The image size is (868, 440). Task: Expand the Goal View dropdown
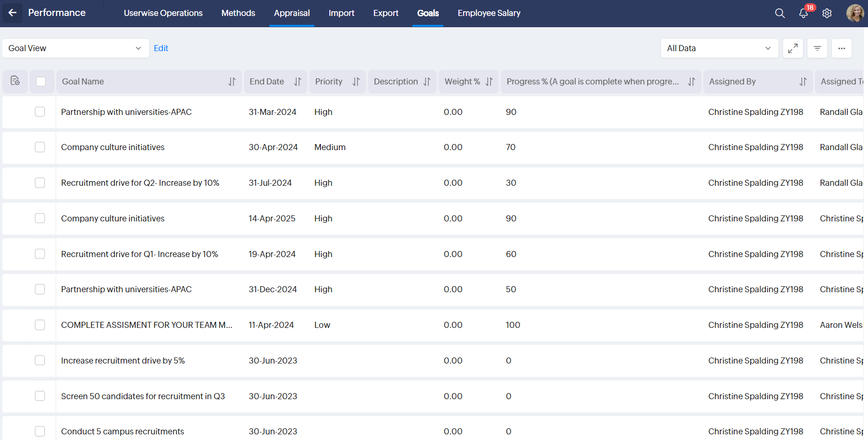(x=75, y=48)
